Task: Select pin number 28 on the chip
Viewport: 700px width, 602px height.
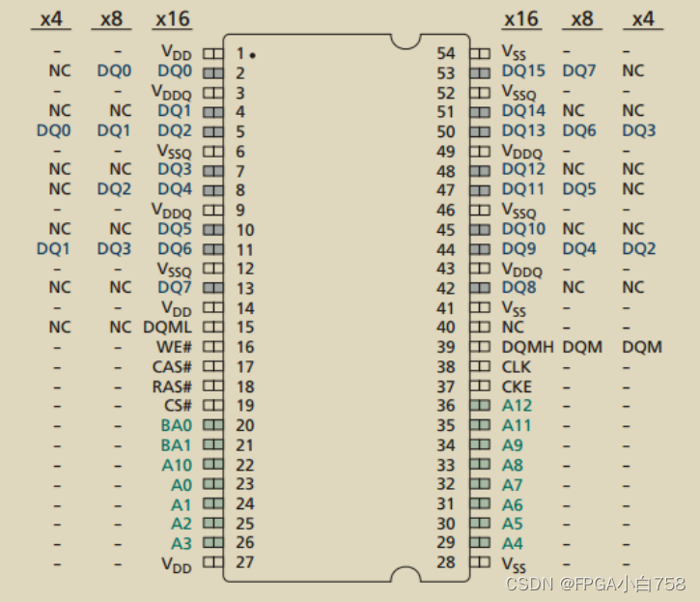Action: point(445,562)
